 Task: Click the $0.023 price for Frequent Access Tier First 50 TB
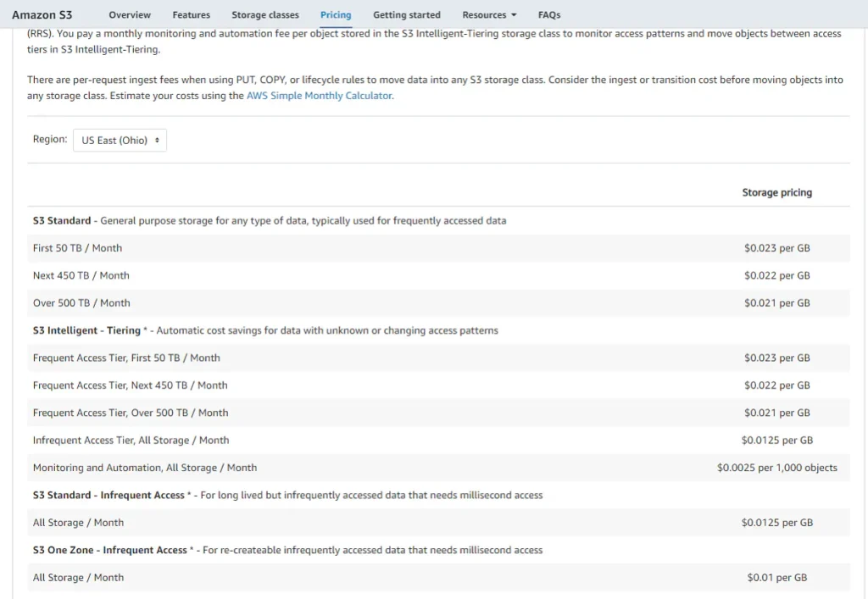pos(776,358)
